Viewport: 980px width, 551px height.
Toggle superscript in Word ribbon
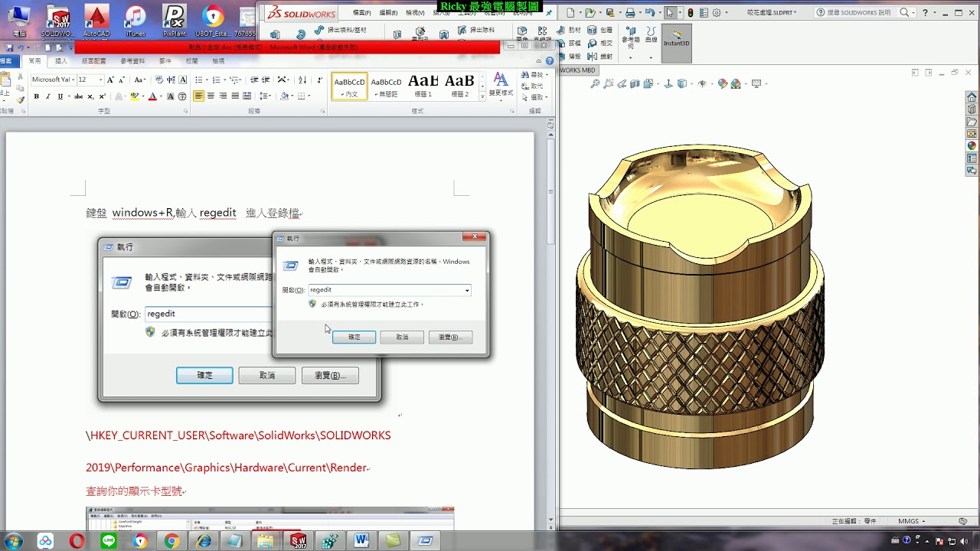(x=102, y=96)
